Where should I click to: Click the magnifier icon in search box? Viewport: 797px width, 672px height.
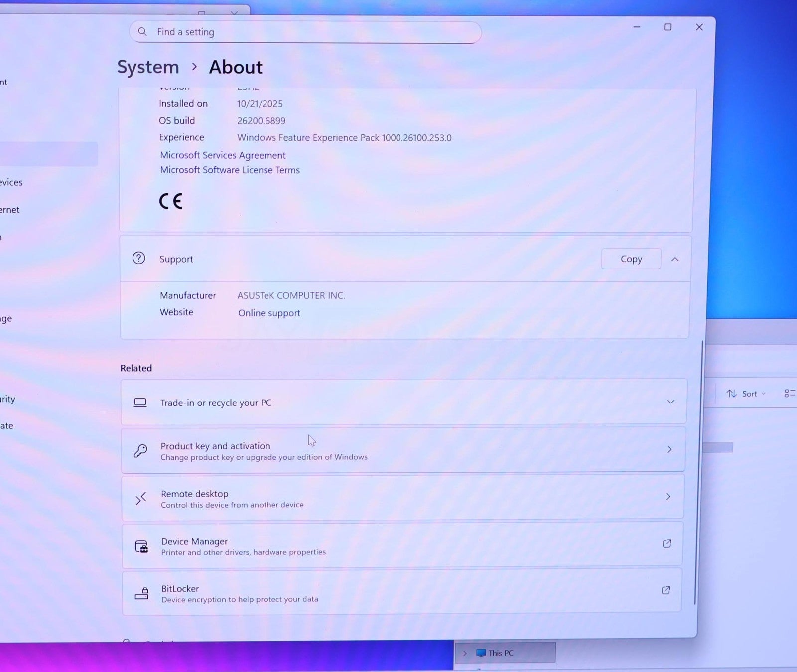(x=142, y=32)
